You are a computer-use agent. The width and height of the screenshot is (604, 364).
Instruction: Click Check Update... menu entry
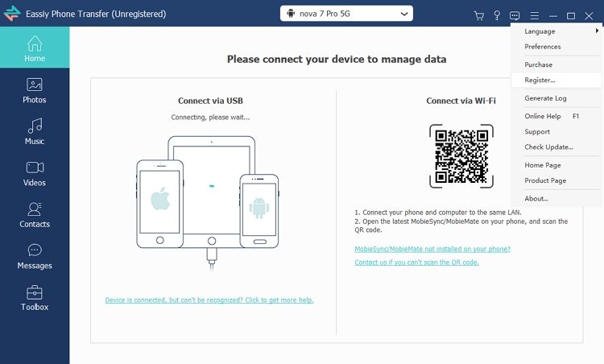(x=556, y=147)
